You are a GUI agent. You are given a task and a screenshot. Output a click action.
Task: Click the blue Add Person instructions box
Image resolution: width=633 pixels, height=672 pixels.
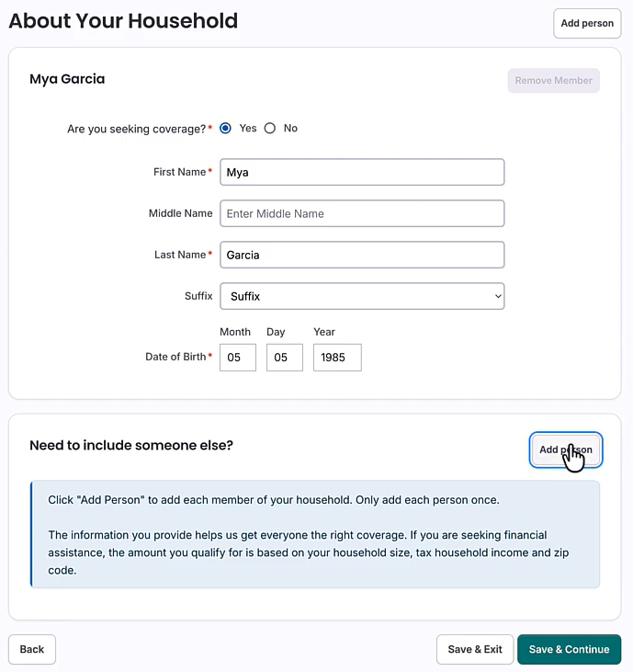314,533
